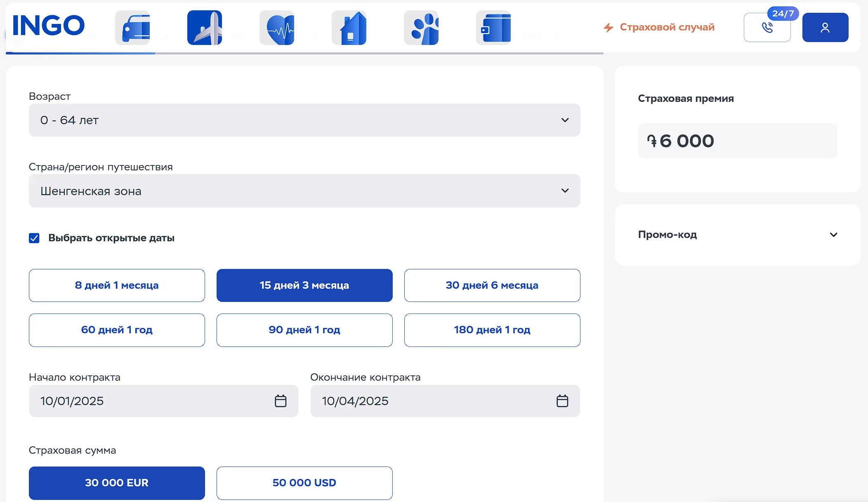Viewport: 868px width, 502px height.
Task: Choose 50 000 USD insurance sum
Action: pyautogui.click(x=304, y=483)
